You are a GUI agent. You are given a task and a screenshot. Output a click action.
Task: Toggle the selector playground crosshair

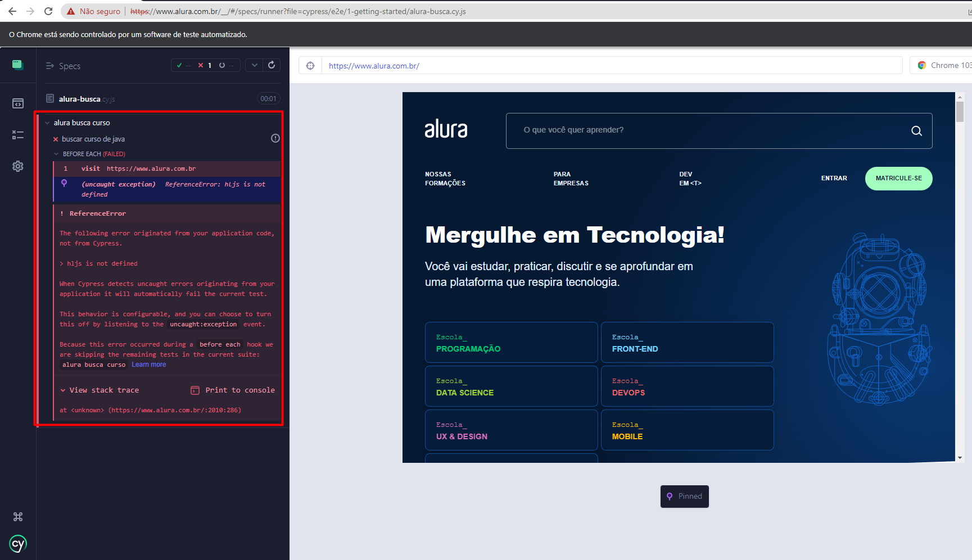click(x=310, y=66)
